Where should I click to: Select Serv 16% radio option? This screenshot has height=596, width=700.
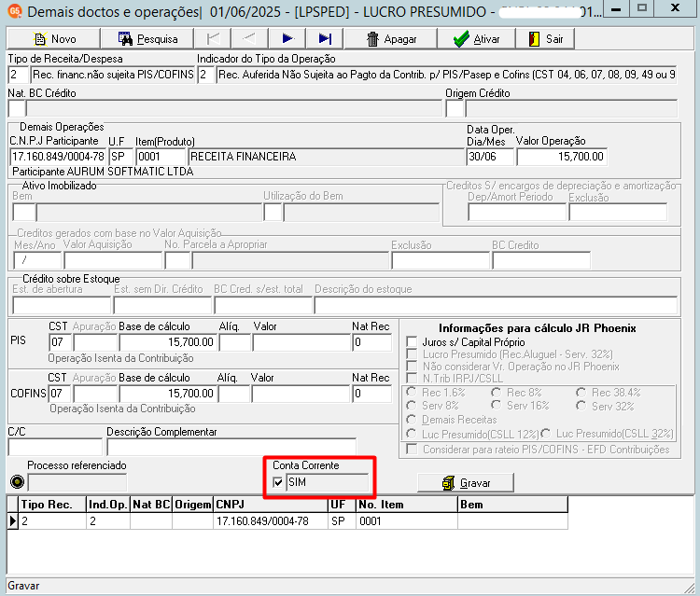(496, 406)
